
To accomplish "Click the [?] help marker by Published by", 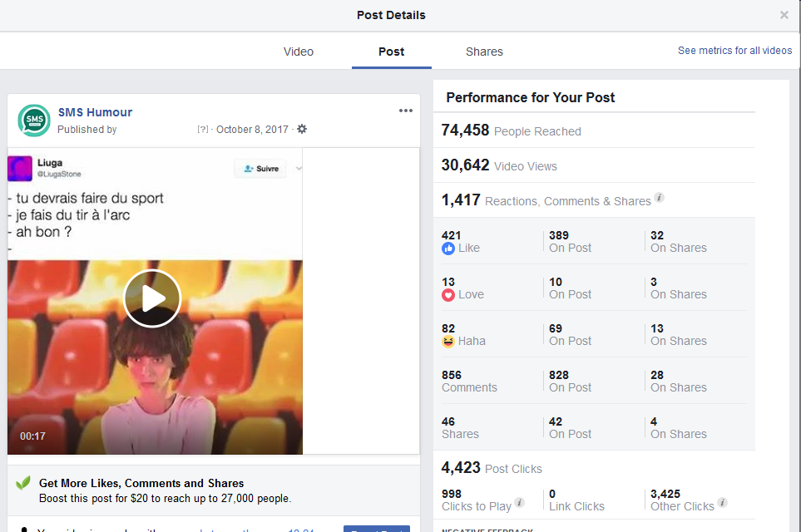I will click(x=202, y=130).
